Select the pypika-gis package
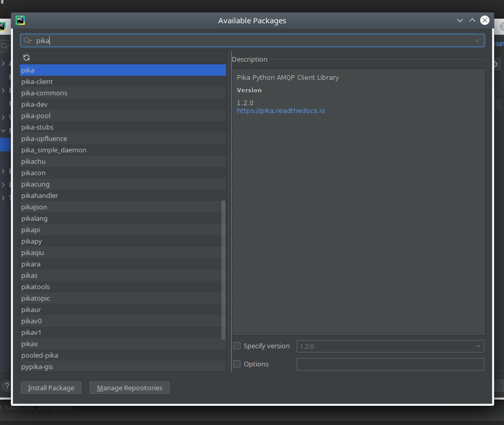This screenshot has width=504, height=425. (x=123, y=366)
